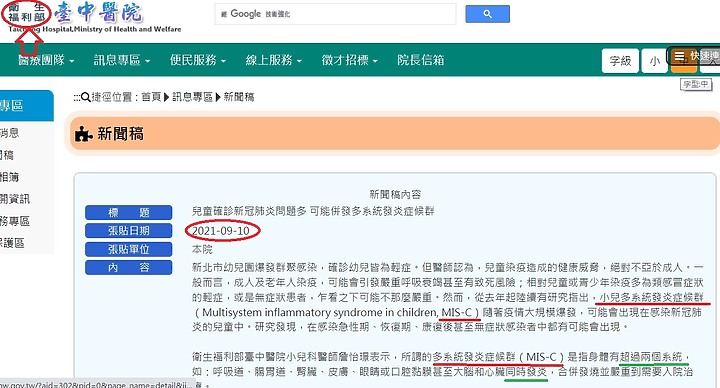720x388 pixels.
Task: Click the 本院 posting unit text
Action: [202, 249]
